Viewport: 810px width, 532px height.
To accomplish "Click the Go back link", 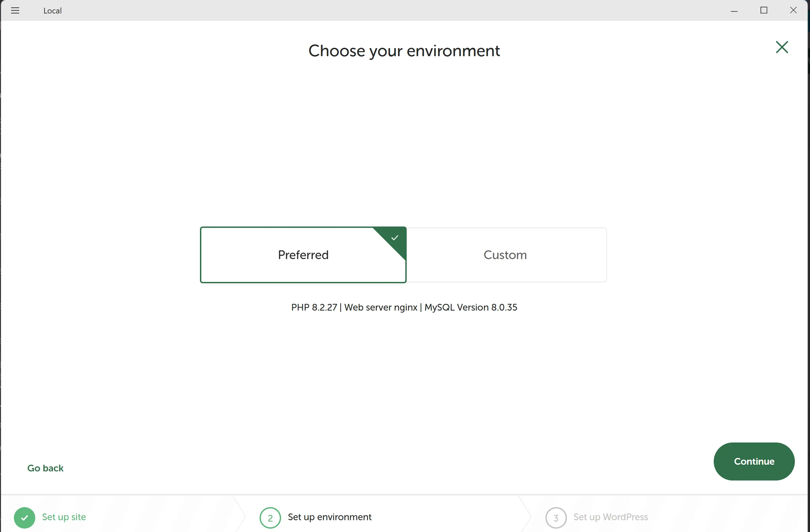I will 45,468.
